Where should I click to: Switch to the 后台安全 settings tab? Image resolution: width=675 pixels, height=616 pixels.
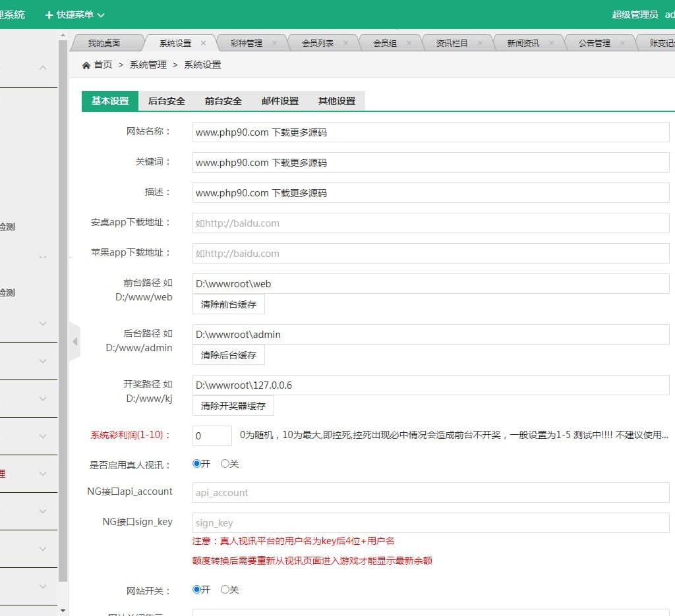(x=166, y=101)
